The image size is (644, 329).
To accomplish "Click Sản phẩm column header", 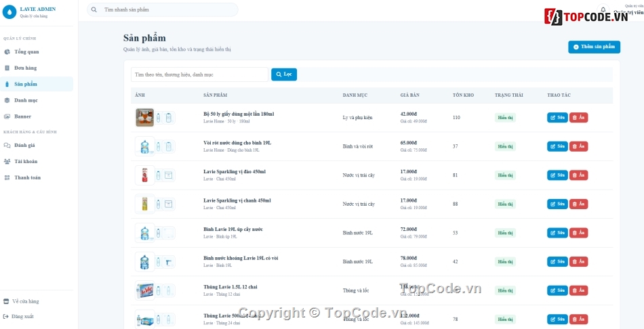I will (x=215, y=95).
